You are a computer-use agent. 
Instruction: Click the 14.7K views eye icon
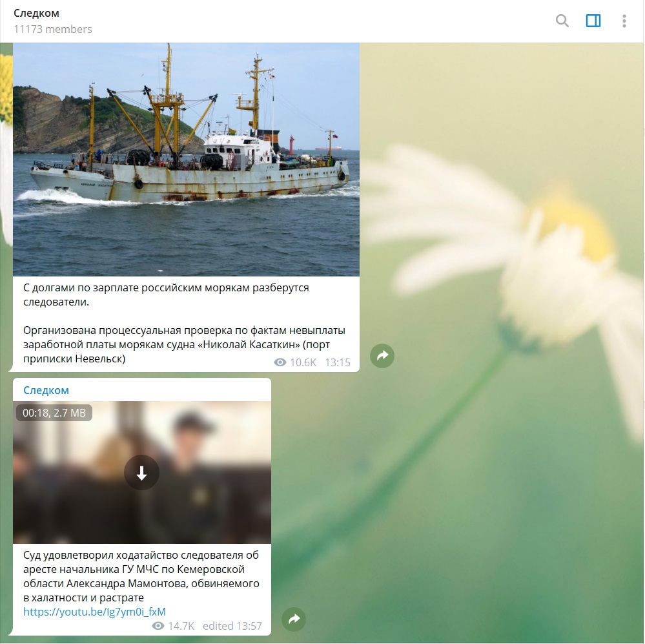pyautogui.click(x=158, y=626)
